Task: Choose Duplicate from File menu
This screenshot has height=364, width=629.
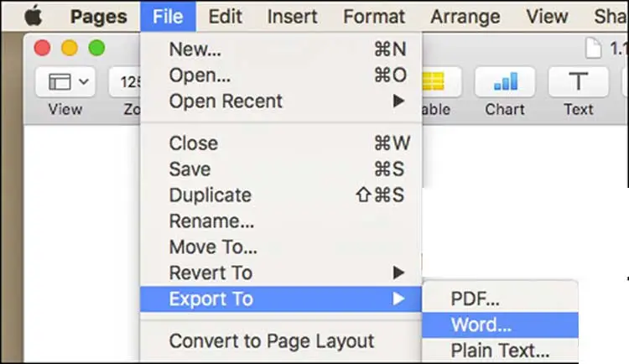Action: pyautogui.click(x=211, y=195)
